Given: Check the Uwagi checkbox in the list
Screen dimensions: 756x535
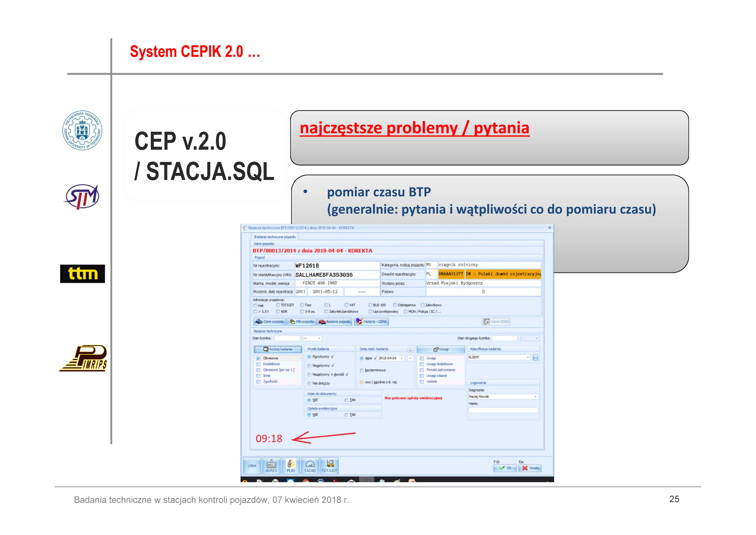Looking at the screenshot, I should [421, 358].
